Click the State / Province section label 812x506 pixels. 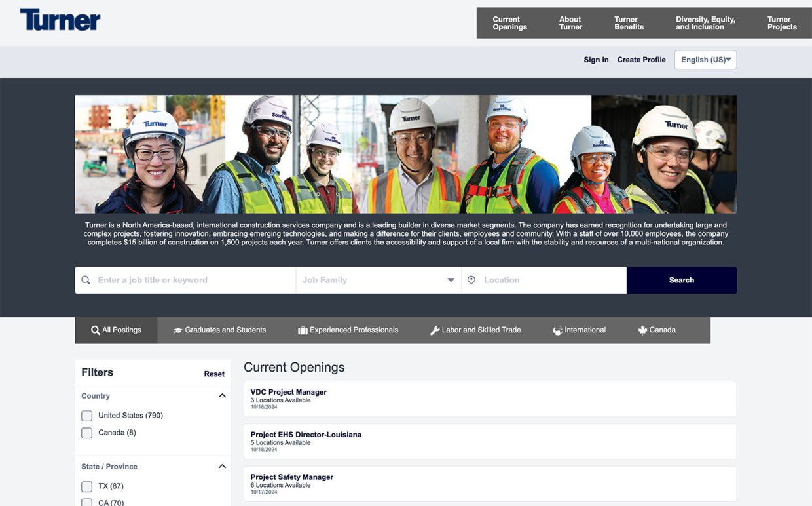coord(109,467)
